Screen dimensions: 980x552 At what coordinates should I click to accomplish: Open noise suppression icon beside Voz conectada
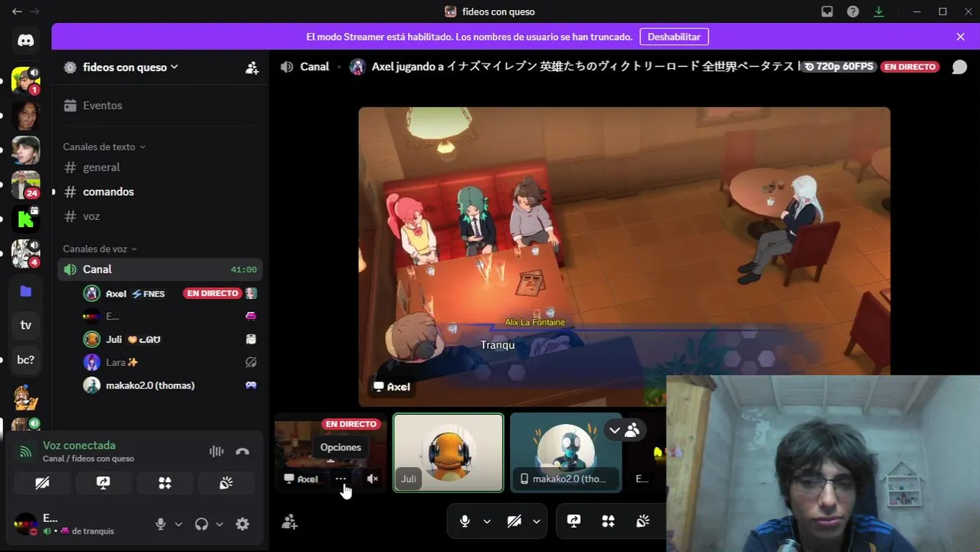pyautogui.click(x=216, y=452)
